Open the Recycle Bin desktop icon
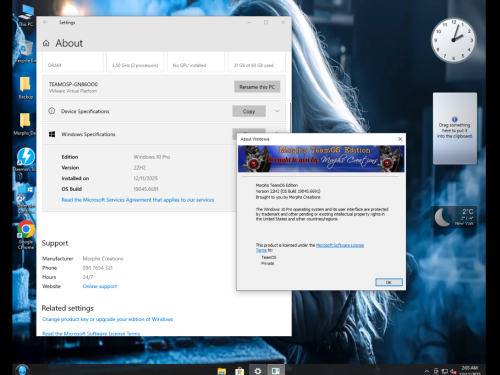This screenshot has width=500, height=375. tap(25, 52)
